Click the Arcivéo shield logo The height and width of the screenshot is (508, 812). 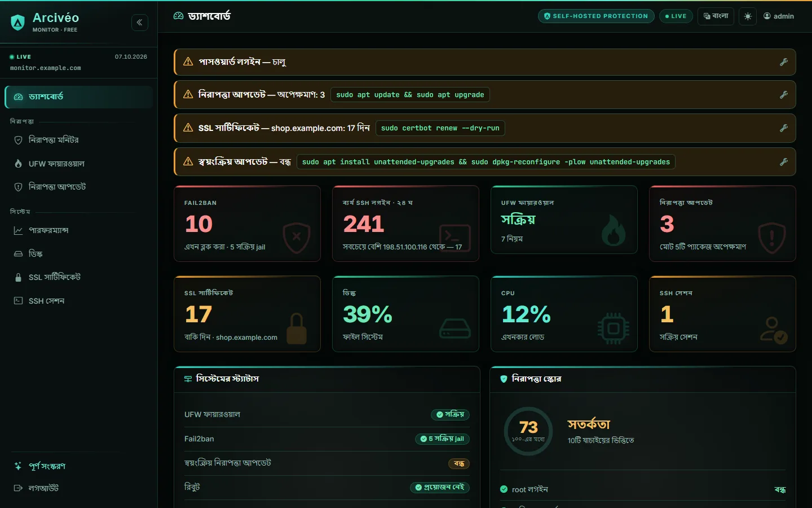[x=18, y=23]
